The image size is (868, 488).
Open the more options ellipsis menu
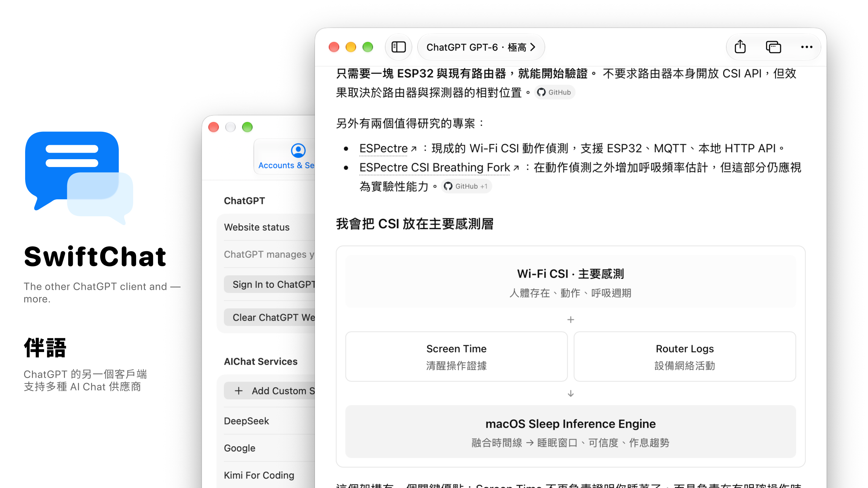(806, 47)
